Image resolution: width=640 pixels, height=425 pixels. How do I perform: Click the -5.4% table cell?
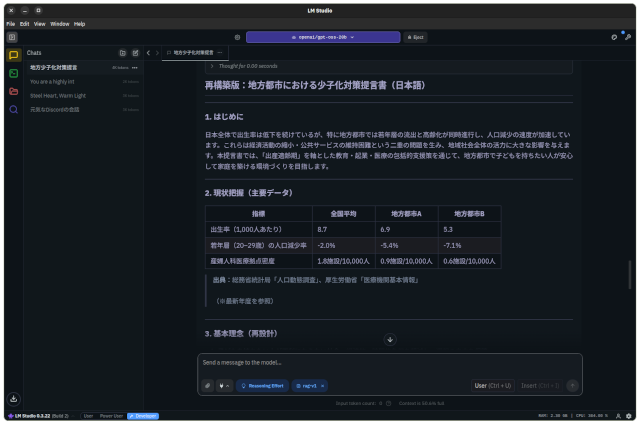pyautogui.click(x=406, y=245)
